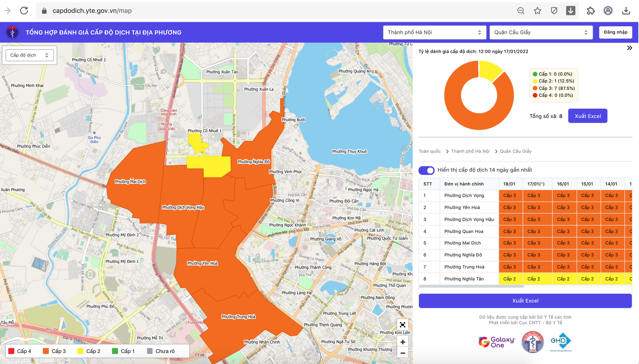
Task: Open the Thành phố Hà Nội province dropdown
Action: (435, 32)
